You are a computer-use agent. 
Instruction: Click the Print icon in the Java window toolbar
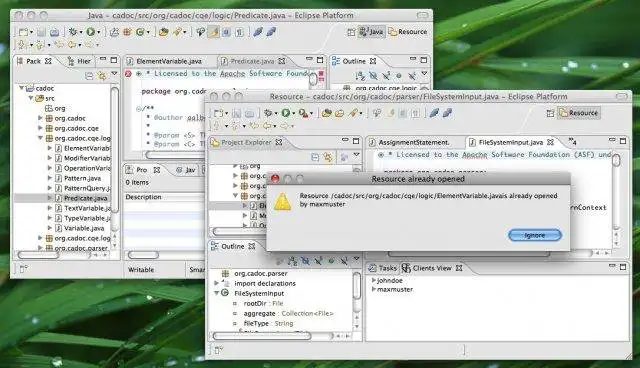click(54, 31)
